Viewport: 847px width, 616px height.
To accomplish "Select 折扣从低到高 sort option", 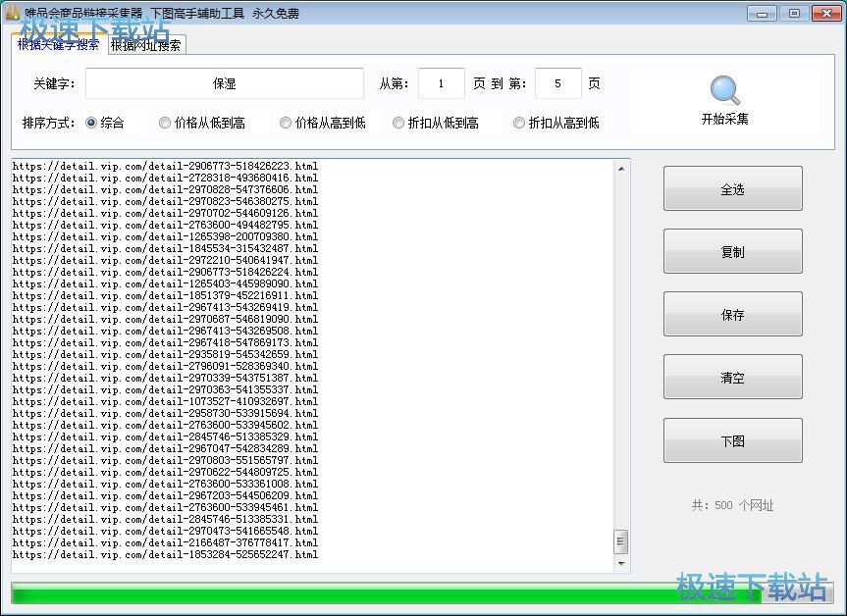I will (x=398, y=123).
